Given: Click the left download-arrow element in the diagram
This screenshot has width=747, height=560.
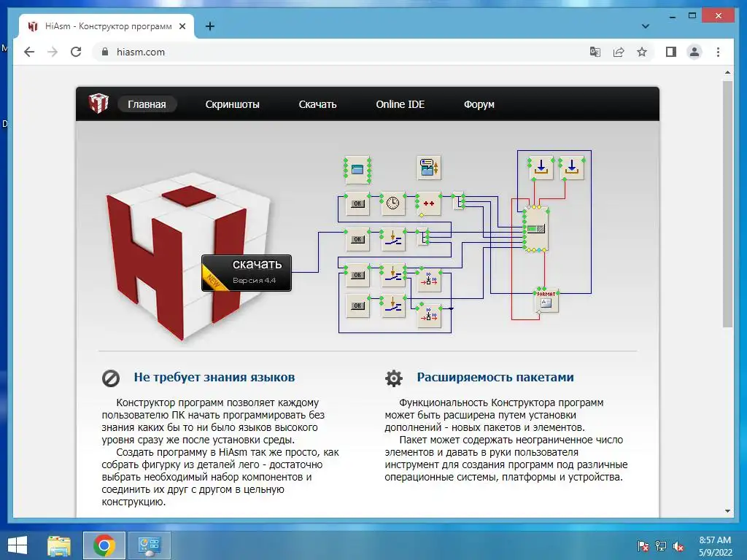Looking at the screenshot, I should click(541, 168).
